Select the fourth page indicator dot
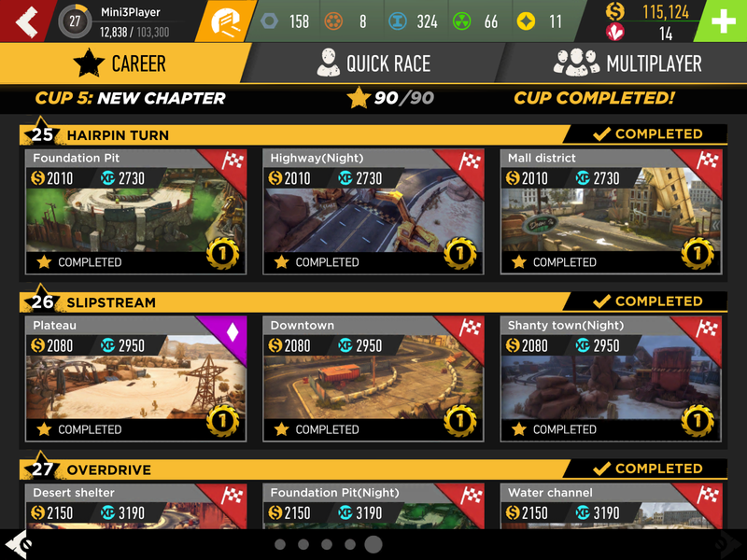This screenshot has height=560, width=747. click(x=350, y=544)
